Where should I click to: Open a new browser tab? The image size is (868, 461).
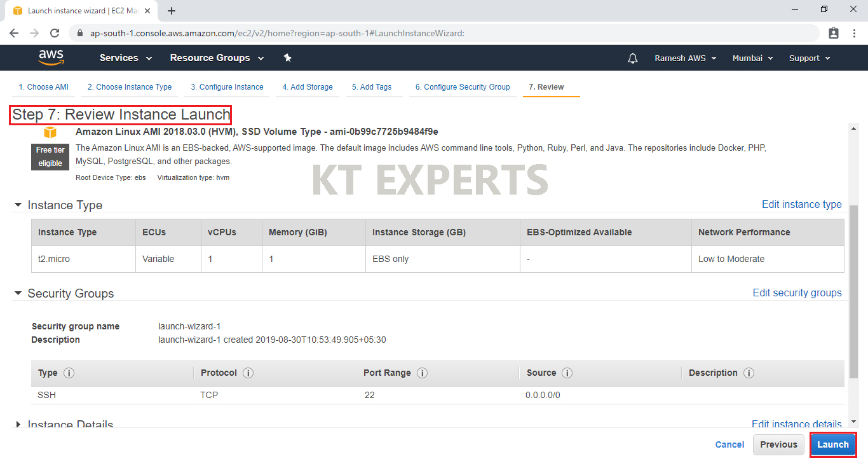(x=172, y=11)
